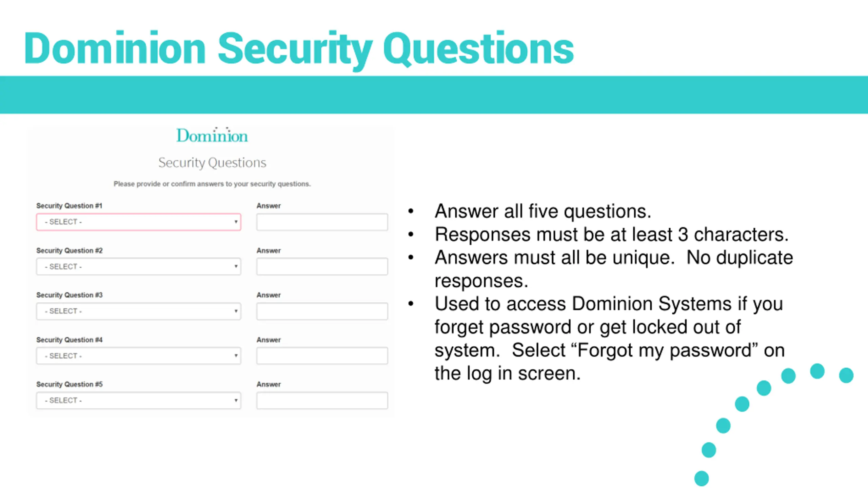Screen dimensions: 868x488
Task: Open the Security Question #1 dropdown
Action: (x=138, y=222)
